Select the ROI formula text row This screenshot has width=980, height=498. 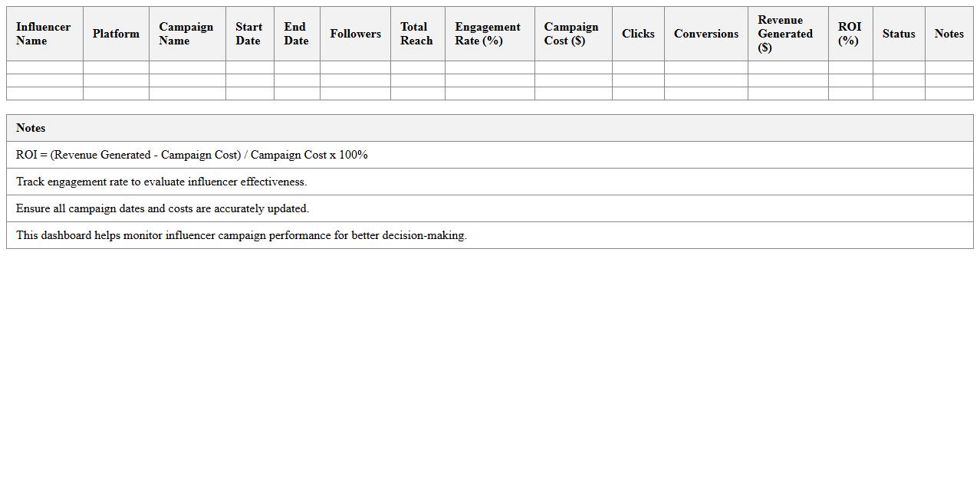(x=192, y=155)
